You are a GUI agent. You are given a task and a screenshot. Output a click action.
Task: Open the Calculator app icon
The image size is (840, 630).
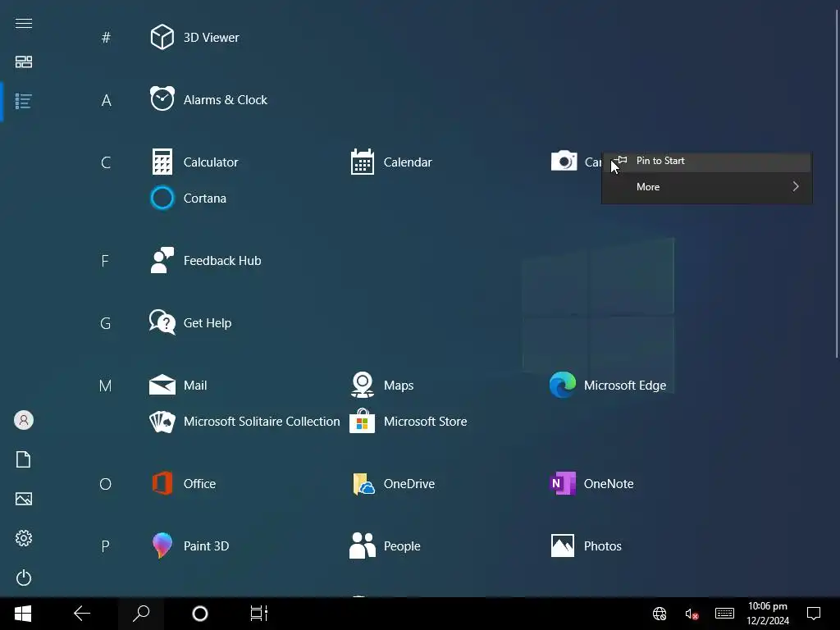tap(162, 162)
